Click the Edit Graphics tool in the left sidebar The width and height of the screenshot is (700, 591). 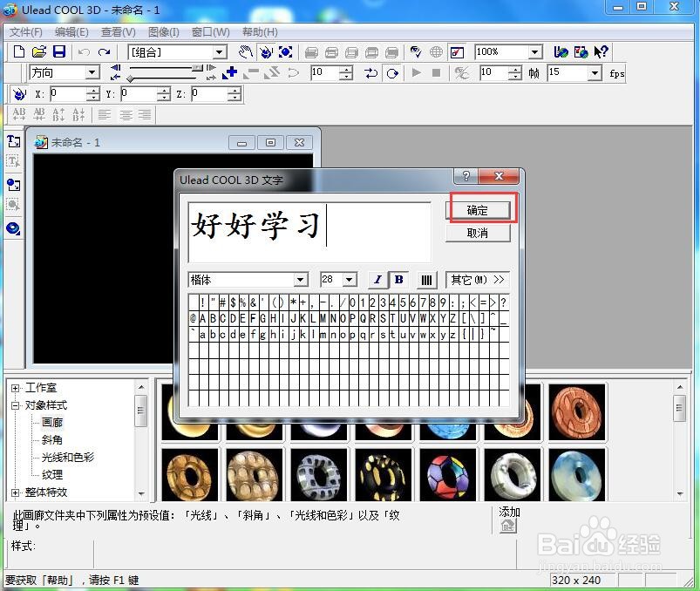tap(13, 205)
